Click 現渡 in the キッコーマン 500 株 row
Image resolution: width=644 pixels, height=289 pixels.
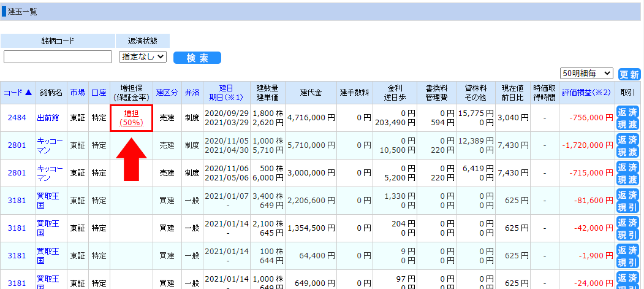(x=629, y=180)
